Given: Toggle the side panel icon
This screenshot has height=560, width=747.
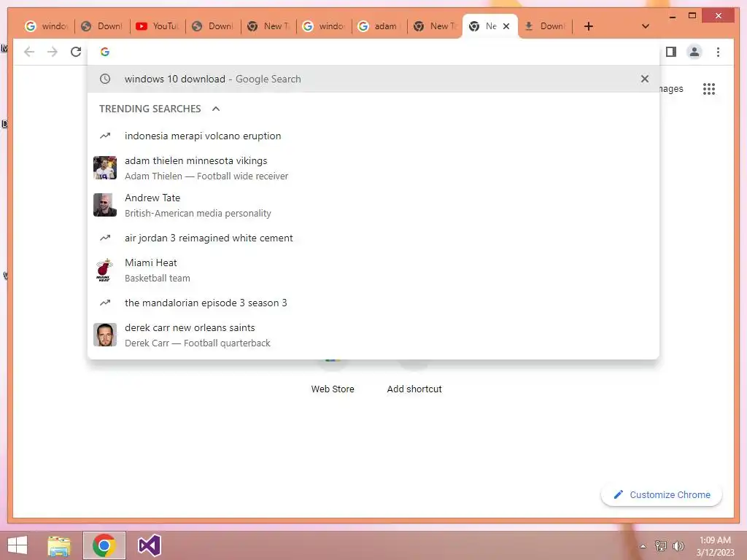Looking at the screenshot, I should pos(671,52).
